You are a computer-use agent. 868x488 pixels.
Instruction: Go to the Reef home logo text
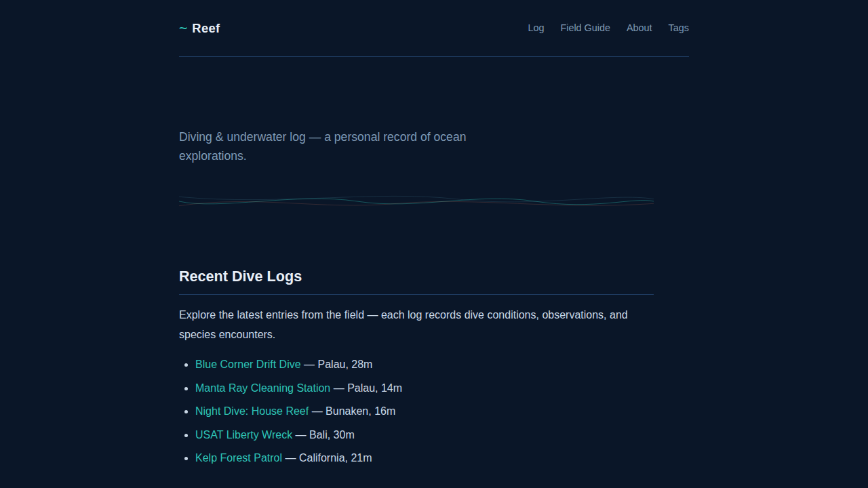(205, 28)
